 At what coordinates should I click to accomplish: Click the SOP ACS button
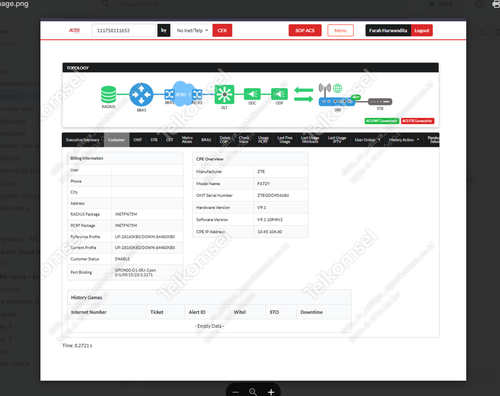coord(305,30)
